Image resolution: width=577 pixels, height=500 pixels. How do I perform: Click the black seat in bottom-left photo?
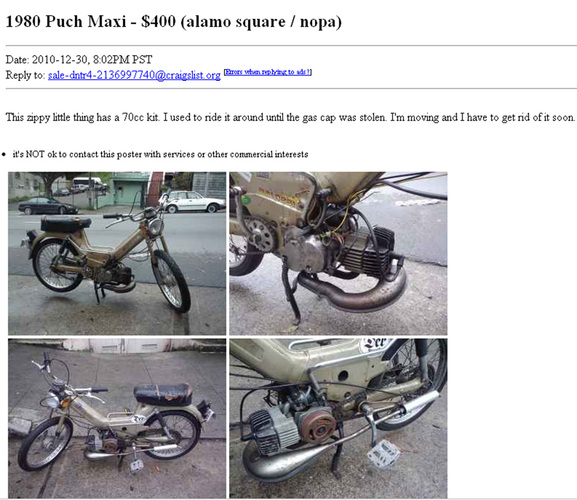click(164, 394)
